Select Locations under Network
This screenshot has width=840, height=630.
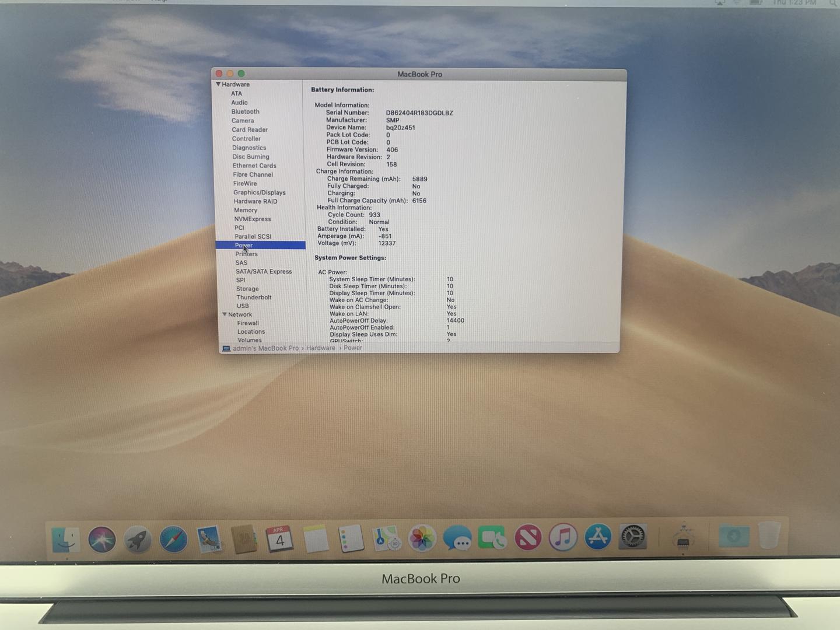pyautogui.click(x=251, y=331)
